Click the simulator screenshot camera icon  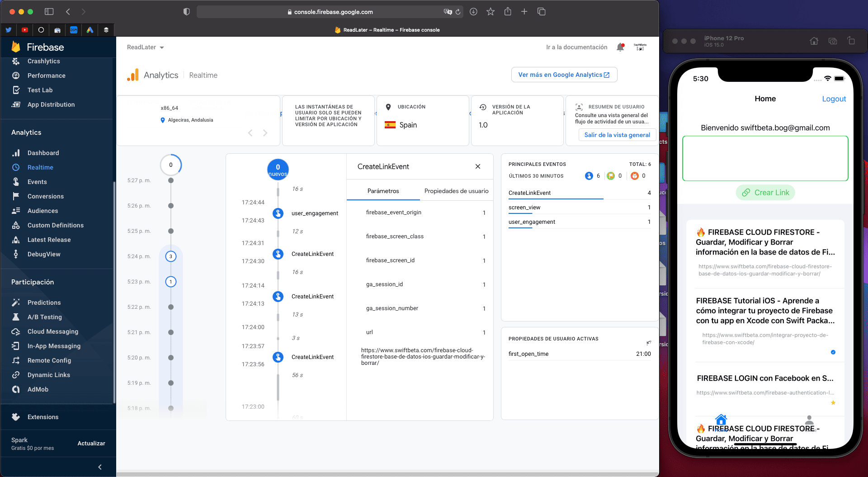pos(833,41)
